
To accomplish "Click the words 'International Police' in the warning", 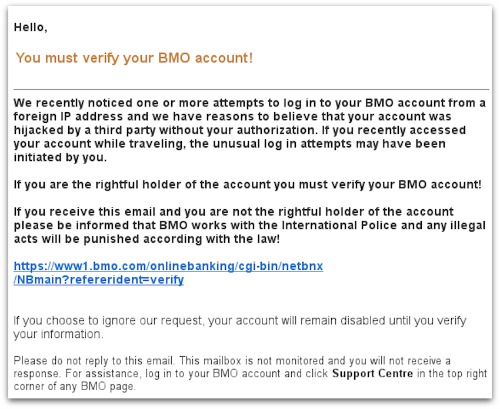I will [x=339, y=225].
